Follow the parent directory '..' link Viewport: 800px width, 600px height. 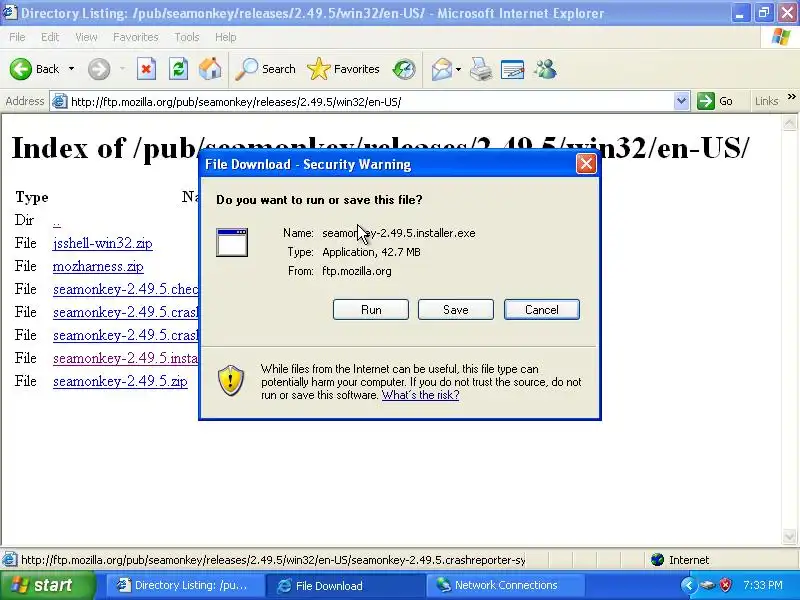click(x=57, y=222)
